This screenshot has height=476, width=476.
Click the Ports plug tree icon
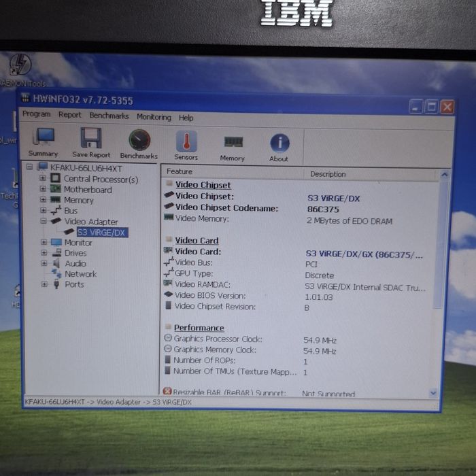[56, 284]
